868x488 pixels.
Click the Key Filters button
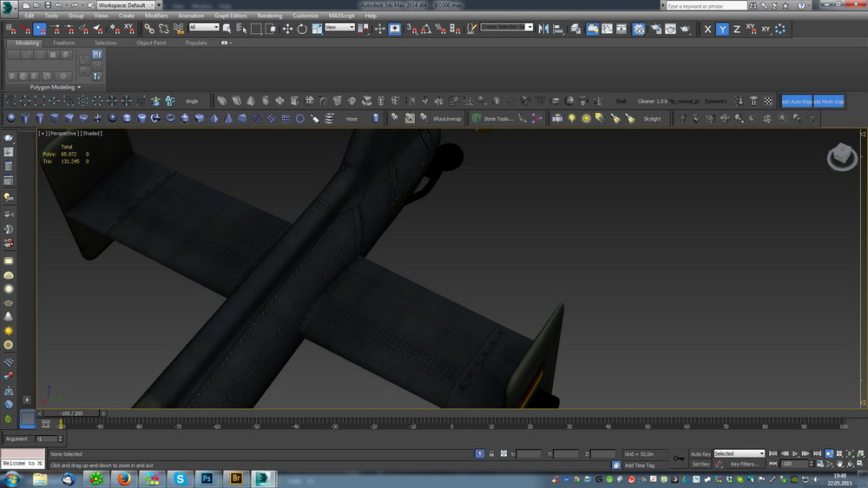coord(743,464)
